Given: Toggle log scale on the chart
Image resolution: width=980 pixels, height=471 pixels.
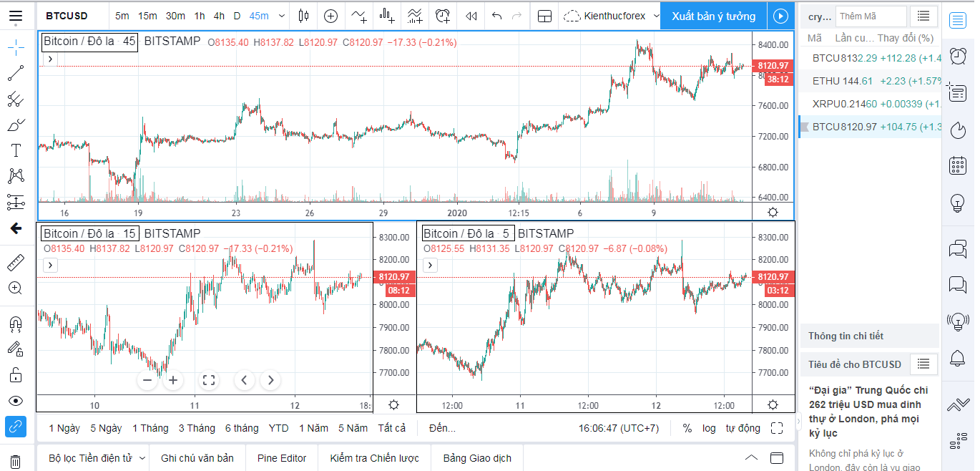Looking at the screenshot, I should tap(708, 428).
